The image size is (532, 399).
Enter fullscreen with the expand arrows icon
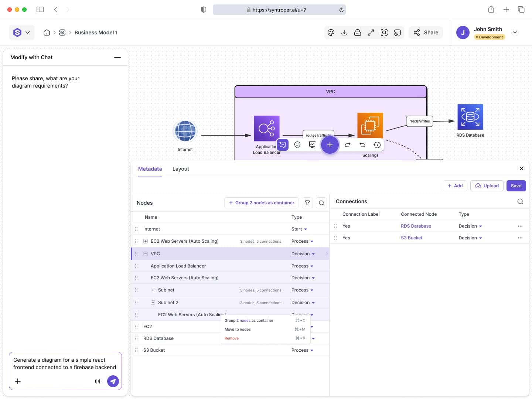[x=371, y=33]
